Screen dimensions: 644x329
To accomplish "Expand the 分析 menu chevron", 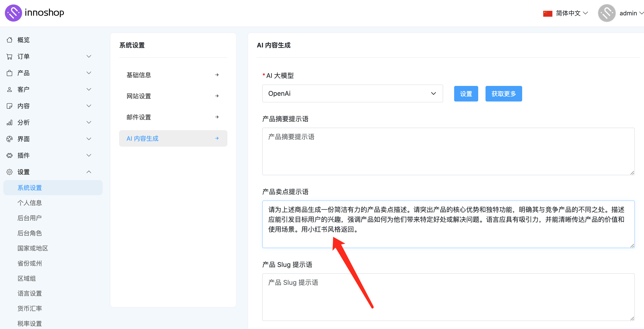I will pyautogui.click(x=89, y=122).
